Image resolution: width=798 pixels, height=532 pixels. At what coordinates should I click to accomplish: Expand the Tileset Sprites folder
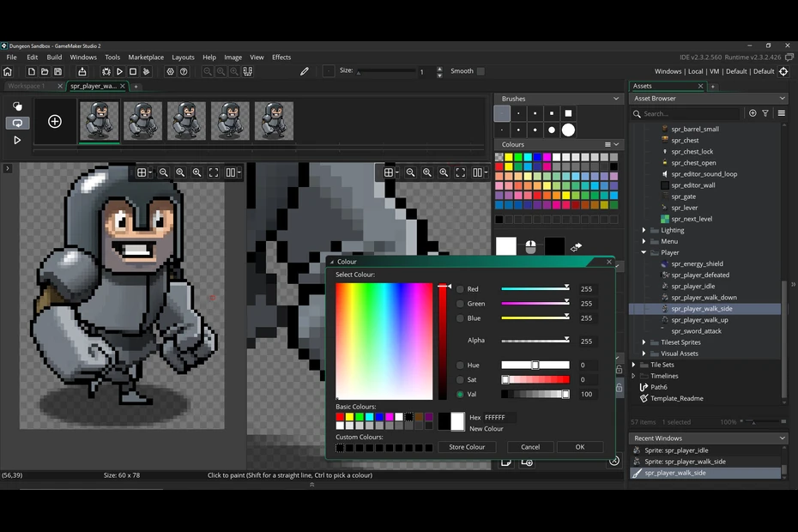[644, 342]
